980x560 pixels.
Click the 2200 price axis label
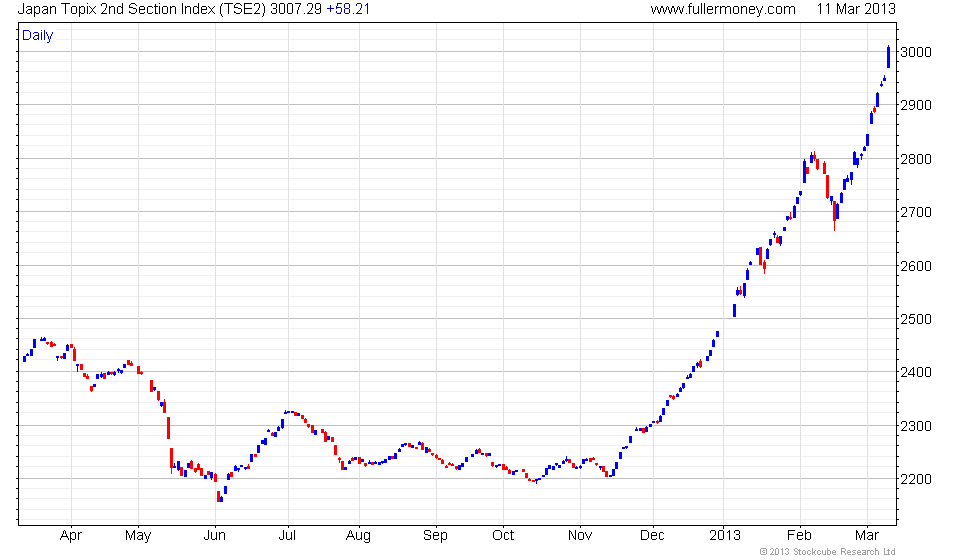[916, 479]
